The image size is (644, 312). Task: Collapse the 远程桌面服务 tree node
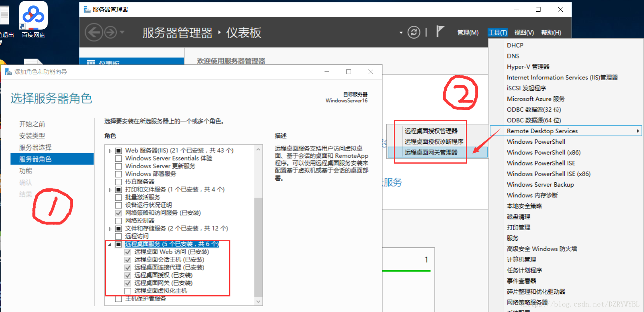click(x=110, y=245)
